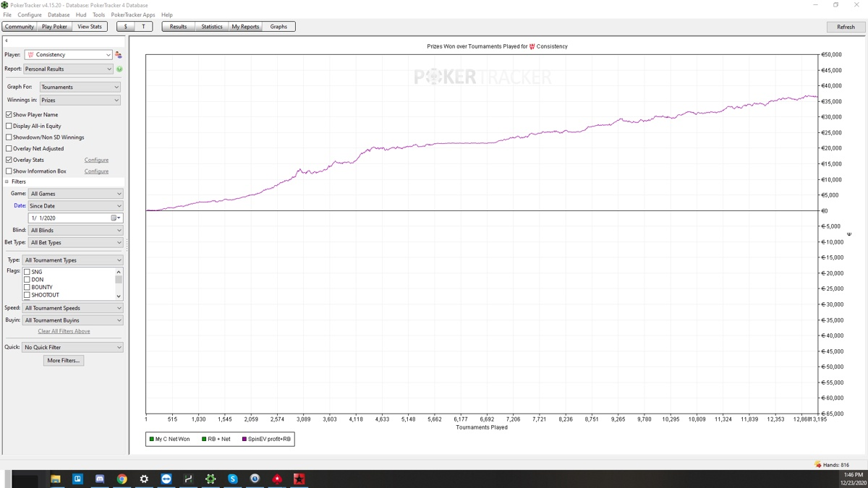Click the calendar icon in the date field
868x488 pixels.
(x=114, y=218)
